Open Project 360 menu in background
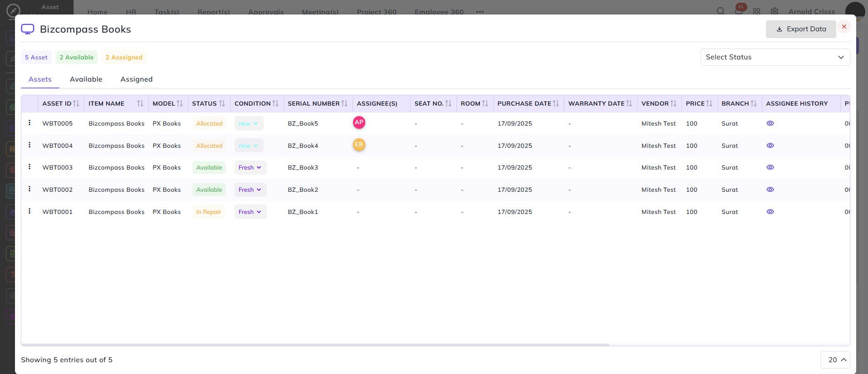The width and height of the screenshot is (868, 374). click(377, 12)
